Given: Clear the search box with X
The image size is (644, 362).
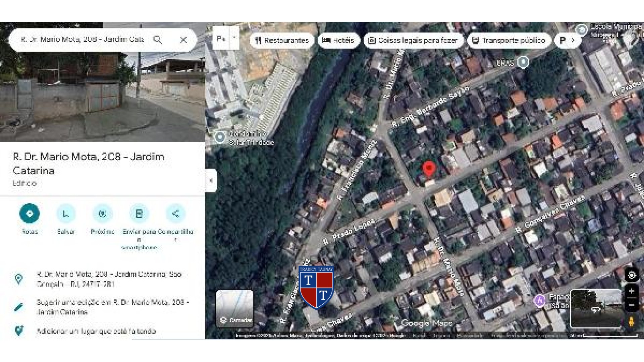Looking at the screenshot, I should (183, 40).
